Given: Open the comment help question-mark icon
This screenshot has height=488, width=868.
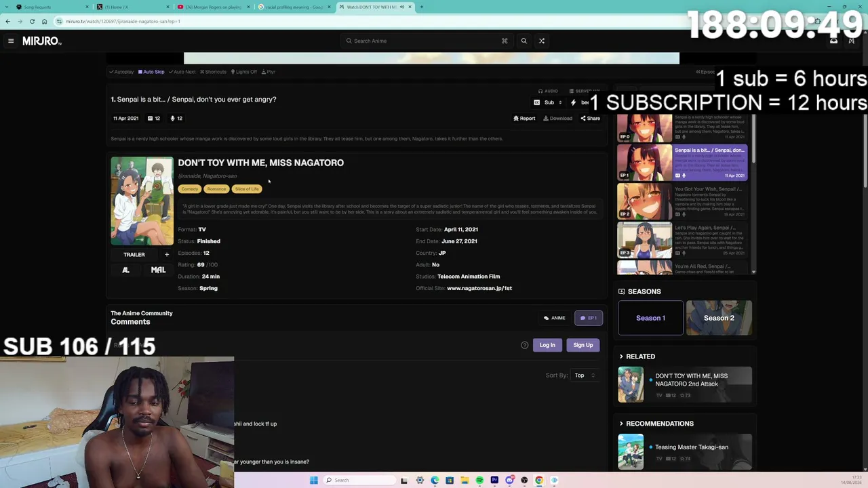Looking at the screenshot, I should coord(524,345).
